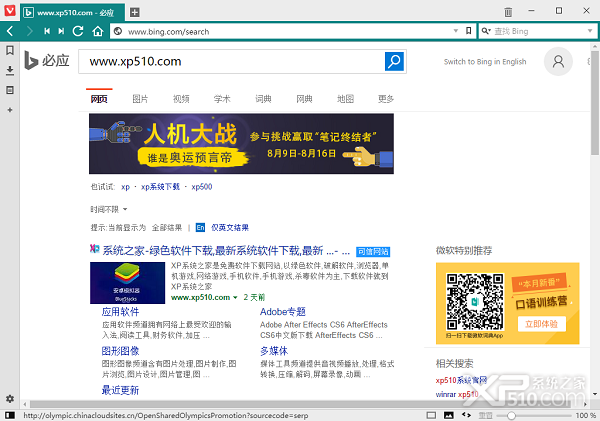Open the 最近更新 sublink
This screenshot has height=421, width=600.
tap(121, 390)
